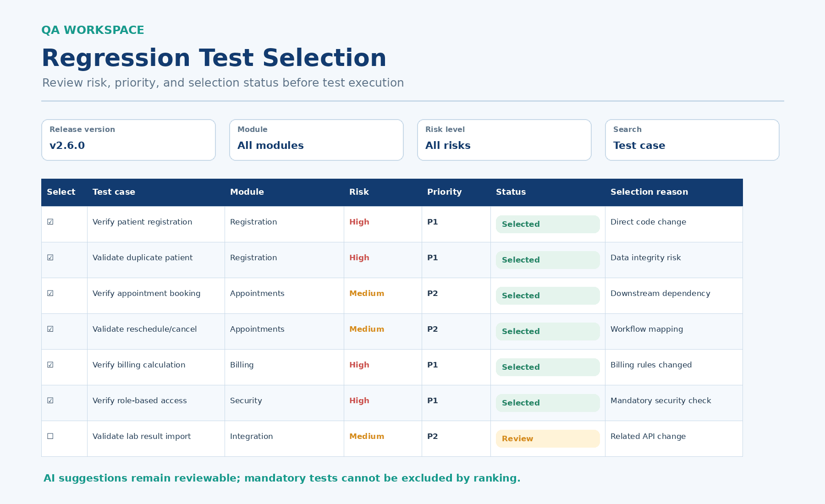Image resolution: width=825 pixels, height=504 pixels.
Task: Toggle checkbox for Verify appointment booking
Action: 50,293
